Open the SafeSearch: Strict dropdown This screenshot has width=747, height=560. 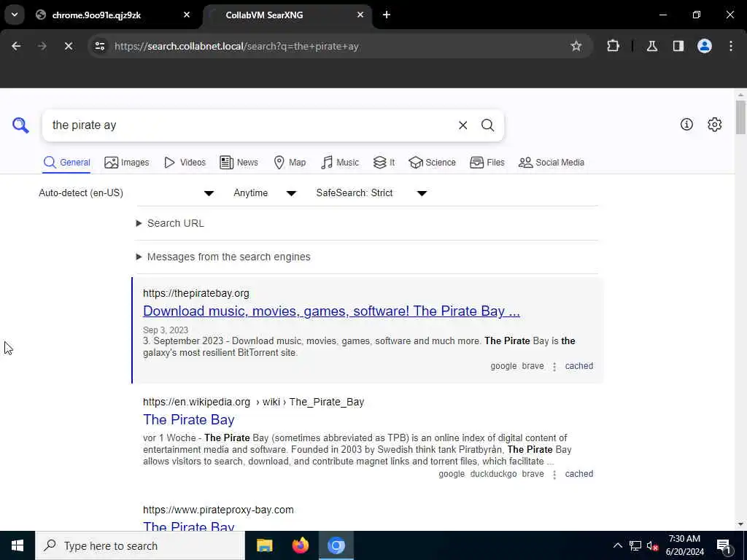click(371, 192)
